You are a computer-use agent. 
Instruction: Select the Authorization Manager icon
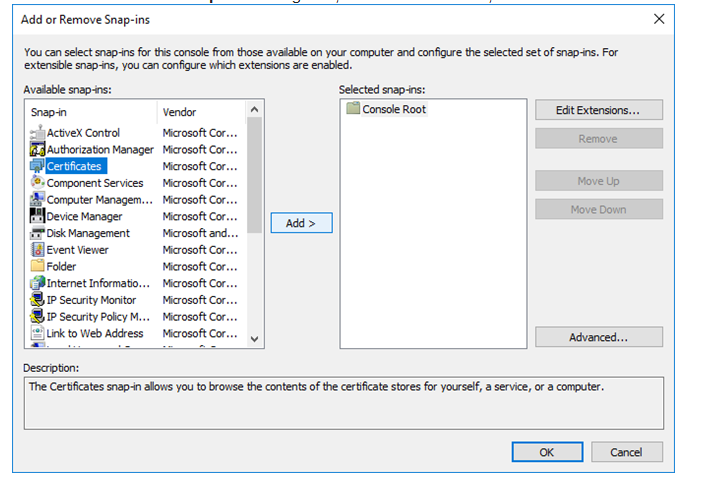point(38,150)
